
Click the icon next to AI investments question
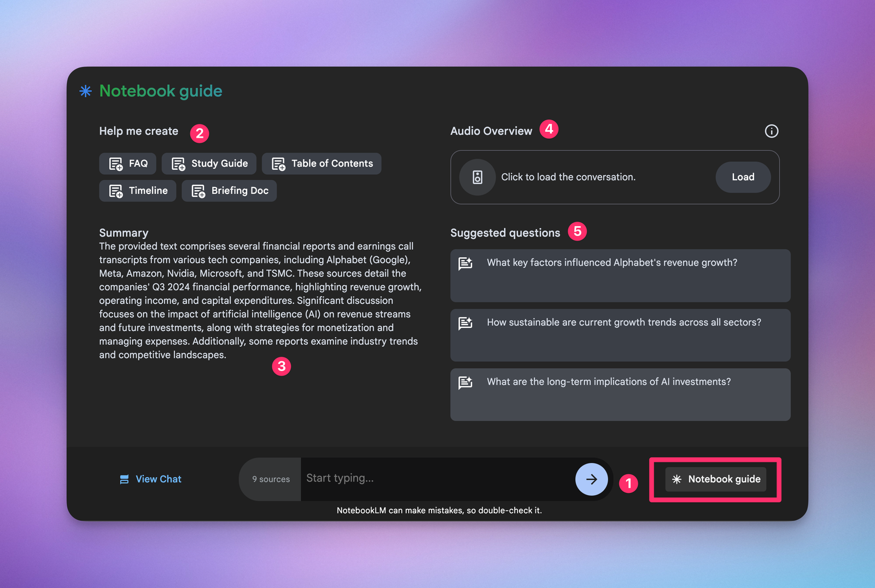(465, 383)
